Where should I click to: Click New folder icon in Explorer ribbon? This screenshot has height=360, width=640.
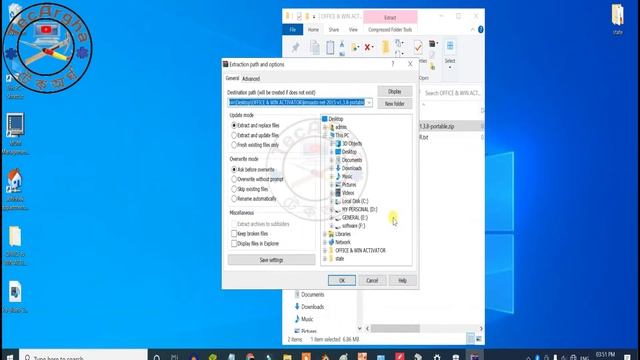[385, 47]
